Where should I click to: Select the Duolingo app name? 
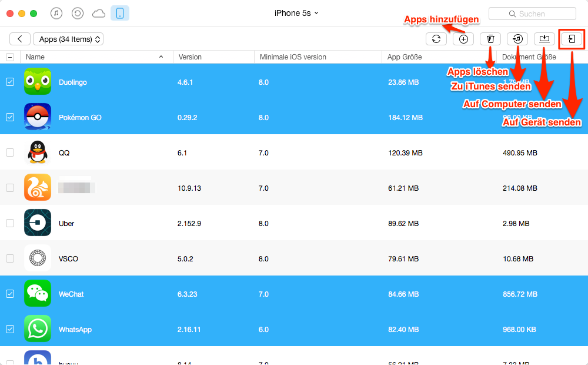[x=73, y=82]
